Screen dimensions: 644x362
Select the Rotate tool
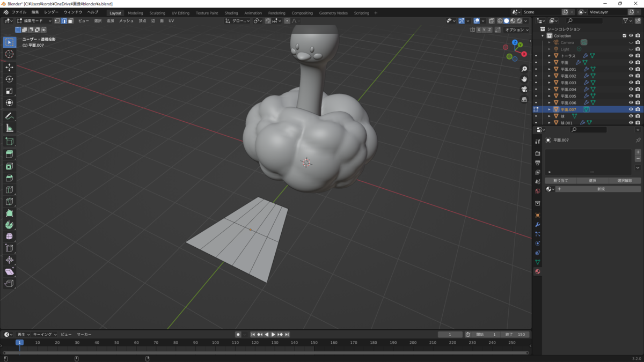tap(9, 79)
